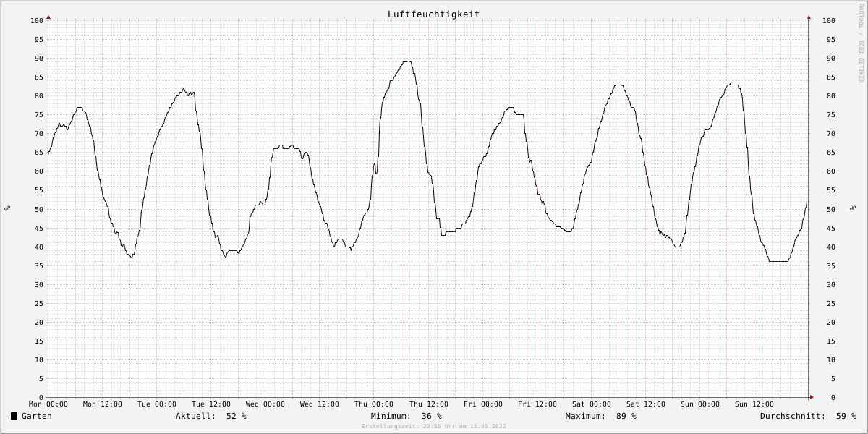This screenshot has height=434, width=868.
Task: Select the "75" label on the left axis
Action: (x=39, y=115)
